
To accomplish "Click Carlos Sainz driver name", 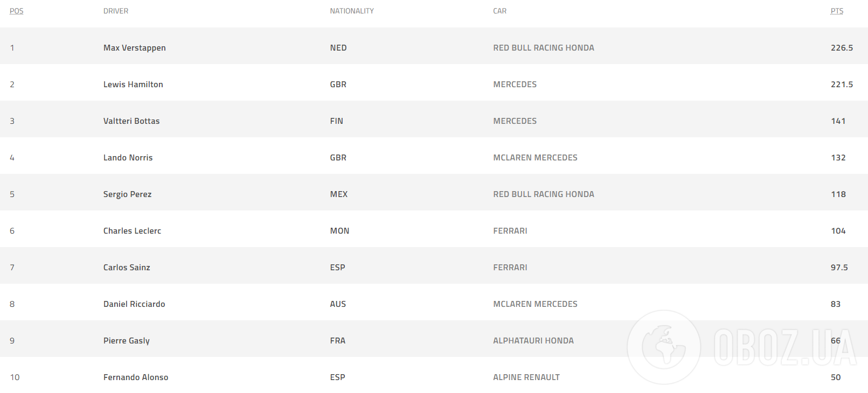I will click(127, 268).
